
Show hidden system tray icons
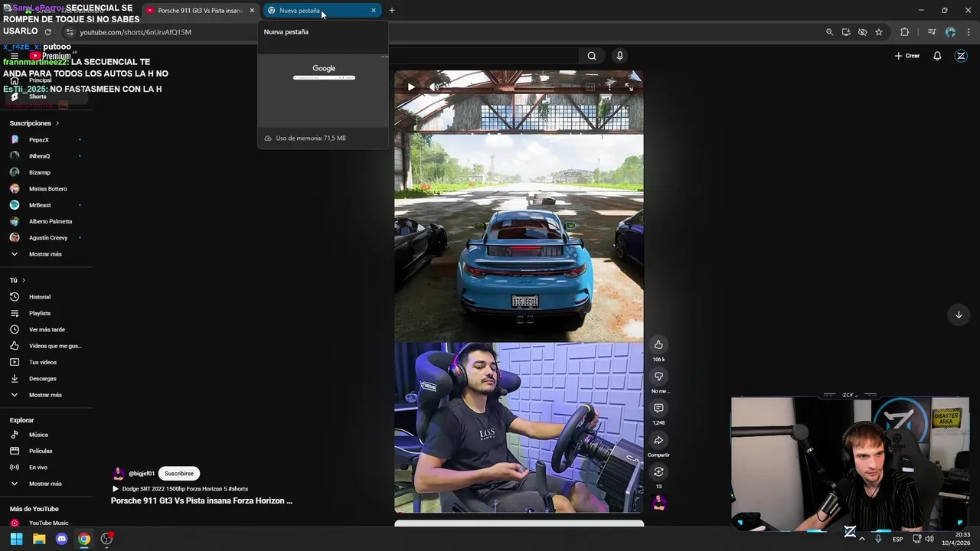(x=862, y=539)
